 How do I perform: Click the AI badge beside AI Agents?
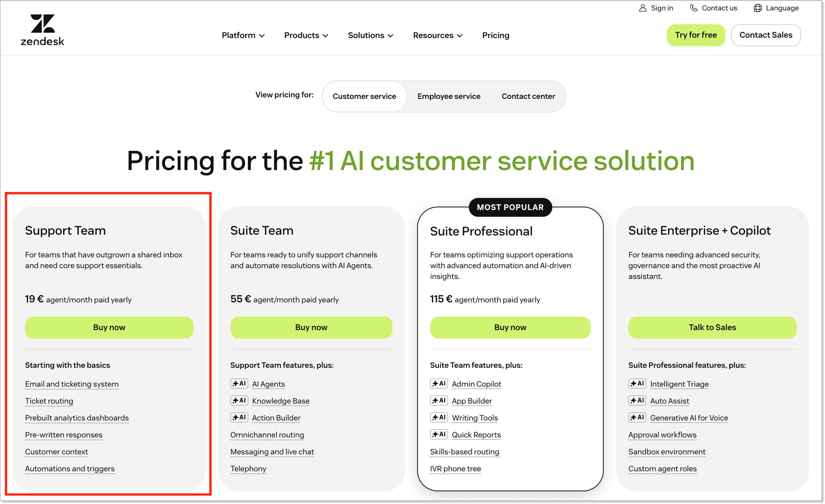pyautogui.click(x=239, y=384)
